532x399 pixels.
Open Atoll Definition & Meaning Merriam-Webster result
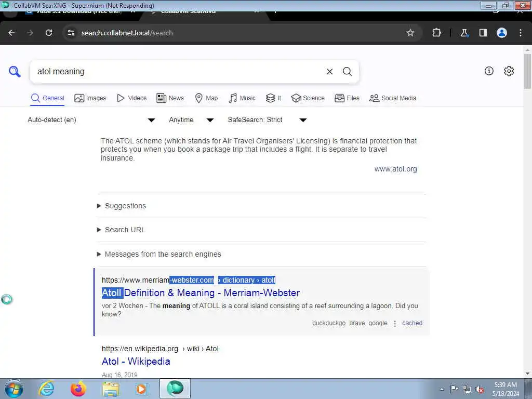[201, 293]
